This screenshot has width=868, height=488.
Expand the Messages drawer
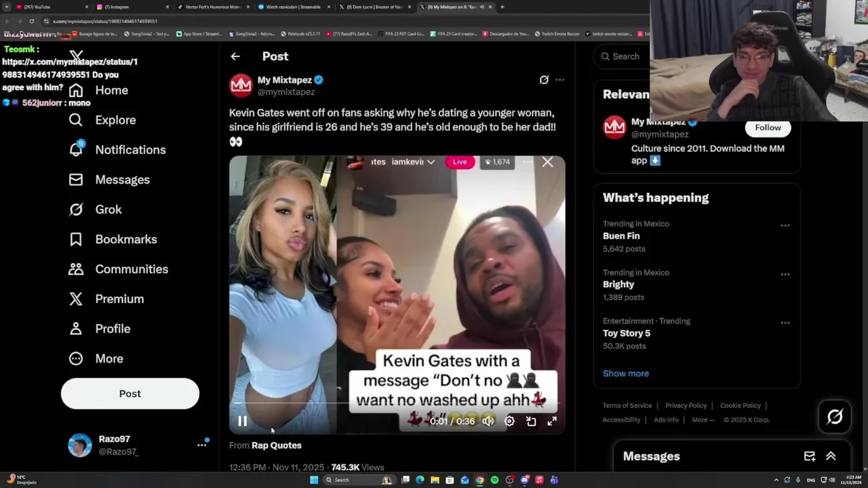pyautogui.click(x=831, y=456)
